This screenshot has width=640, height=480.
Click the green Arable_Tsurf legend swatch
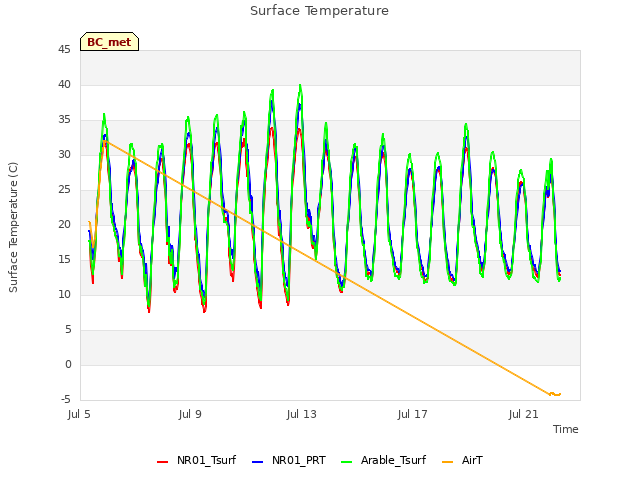(x=347, y=462)
